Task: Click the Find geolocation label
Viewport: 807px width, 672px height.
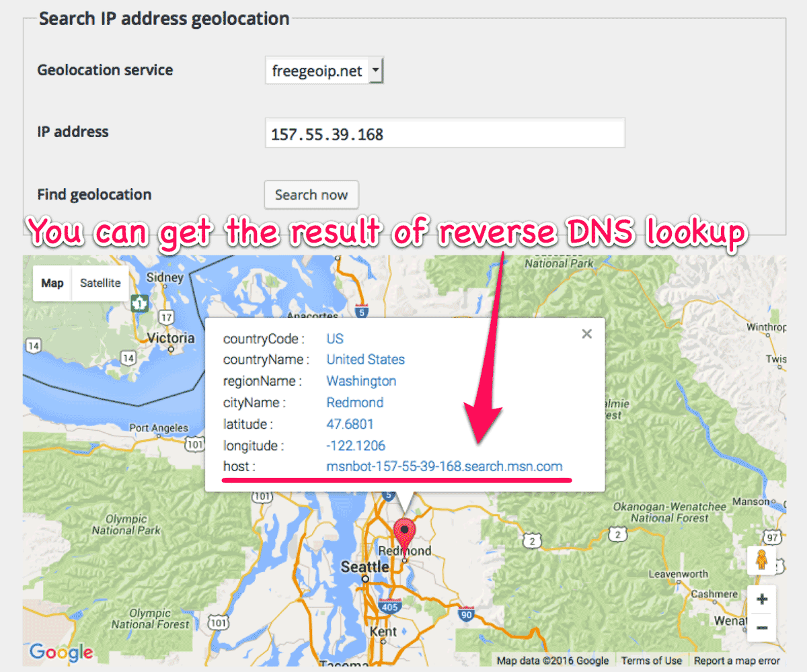Action: (94, 195)
